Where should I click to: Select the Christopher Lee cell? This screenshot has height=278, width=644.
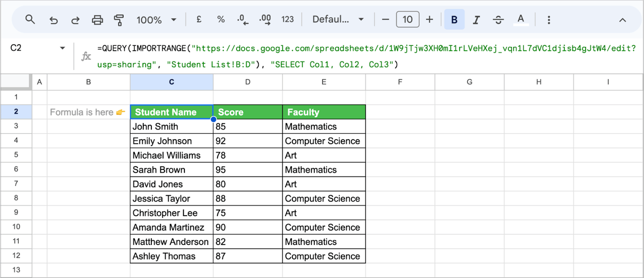pos(172,213)
